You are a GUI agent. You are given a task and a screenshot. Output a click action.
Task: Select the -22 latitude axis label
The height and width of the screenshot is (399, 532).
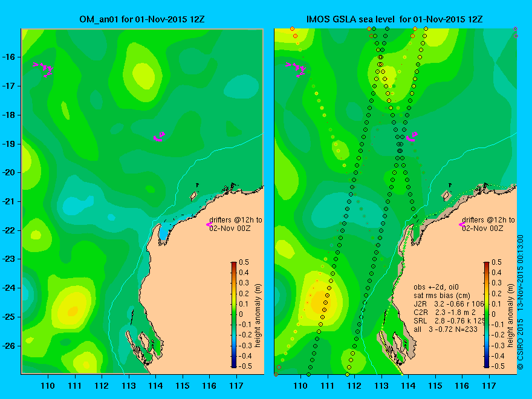(10, 230)
